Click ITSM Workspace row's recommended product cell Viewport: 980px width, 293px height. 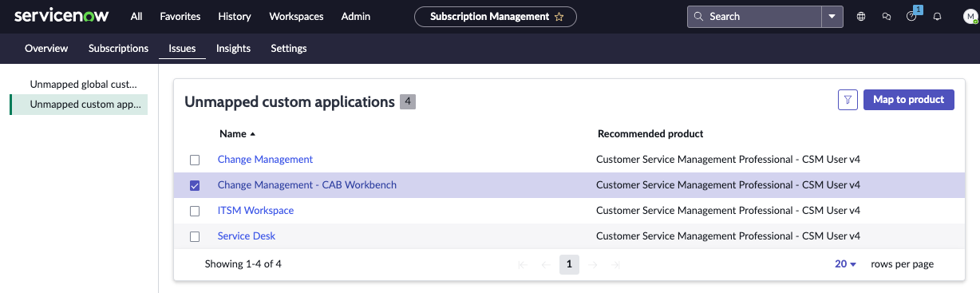point(728,211)
